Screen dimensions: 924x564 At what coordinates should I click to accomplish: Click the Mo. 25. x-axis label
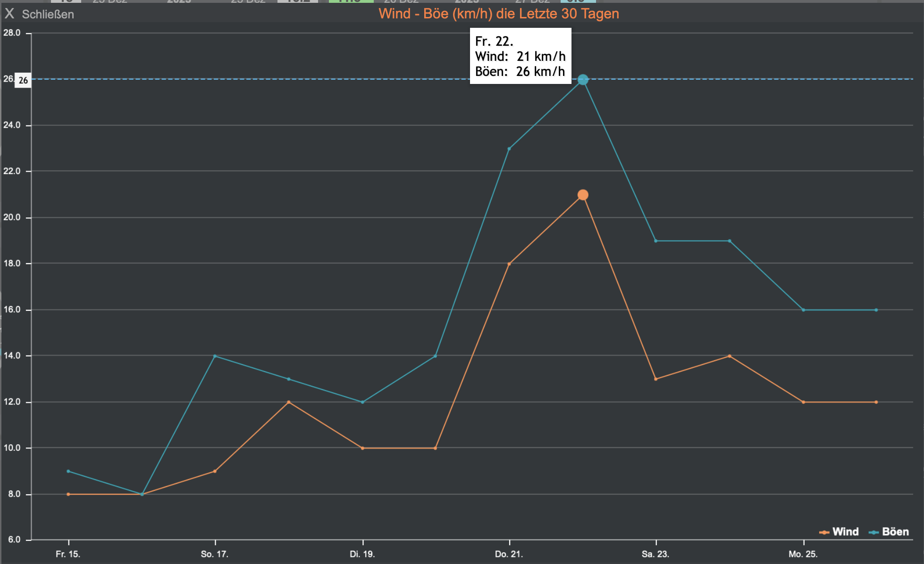click(803, 554)
